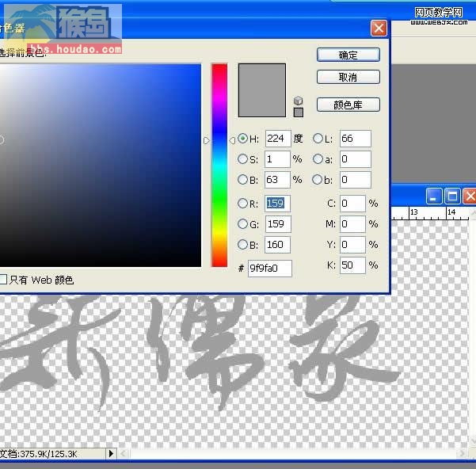The image size is (476, 469).
Task: Click the S field showing 1
Action: click(277, 159)
